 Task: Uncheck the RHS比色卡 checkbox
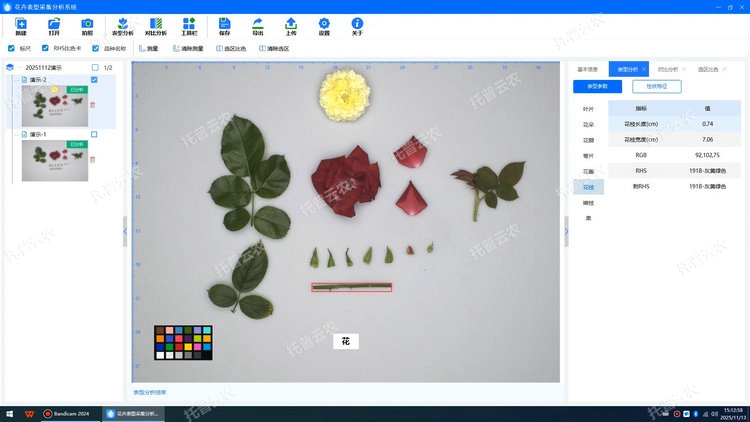[x=46, y=47]
